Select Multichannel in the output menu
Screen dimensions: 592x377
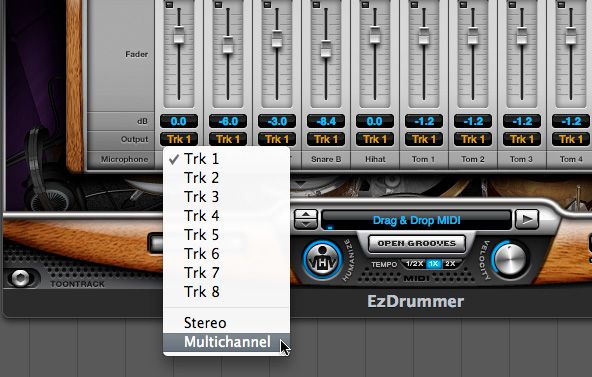(x=227, y=342)
